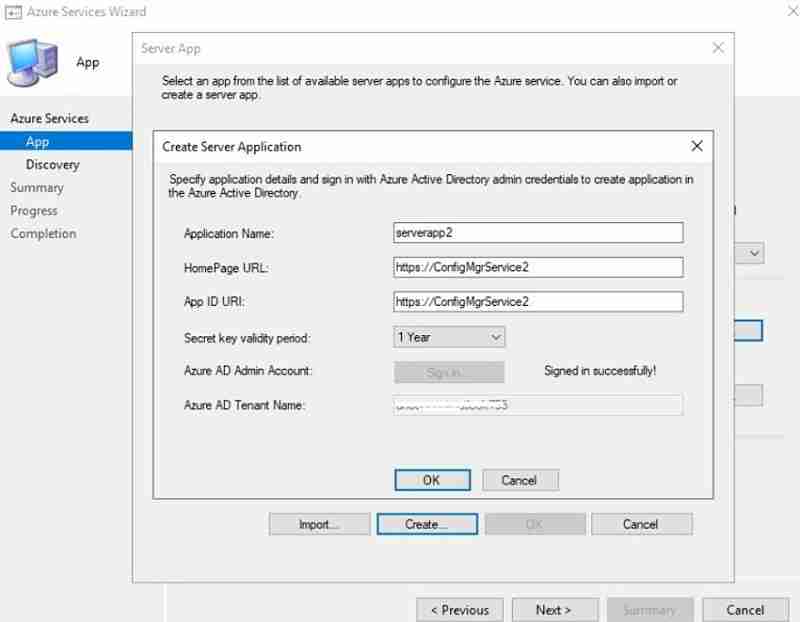This screenshot has width=800, height=622.
Task: Click the greyed-out Sign In button
Action: [449, 372]
